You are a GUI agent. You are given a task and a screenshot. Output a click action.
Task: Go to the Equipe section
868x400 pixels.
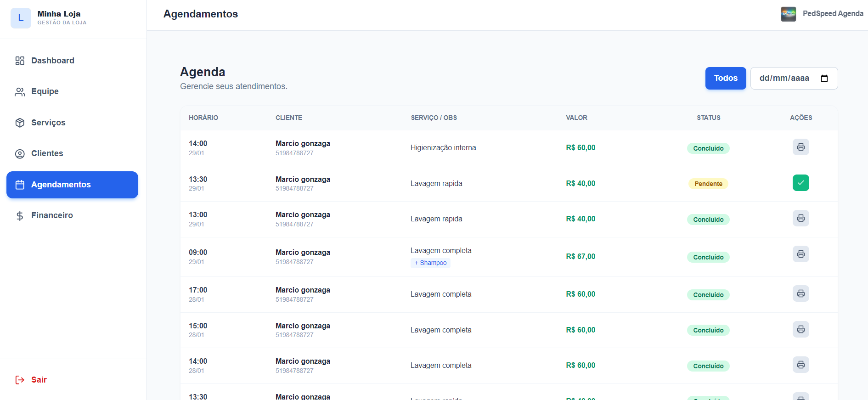pos(45,91)
